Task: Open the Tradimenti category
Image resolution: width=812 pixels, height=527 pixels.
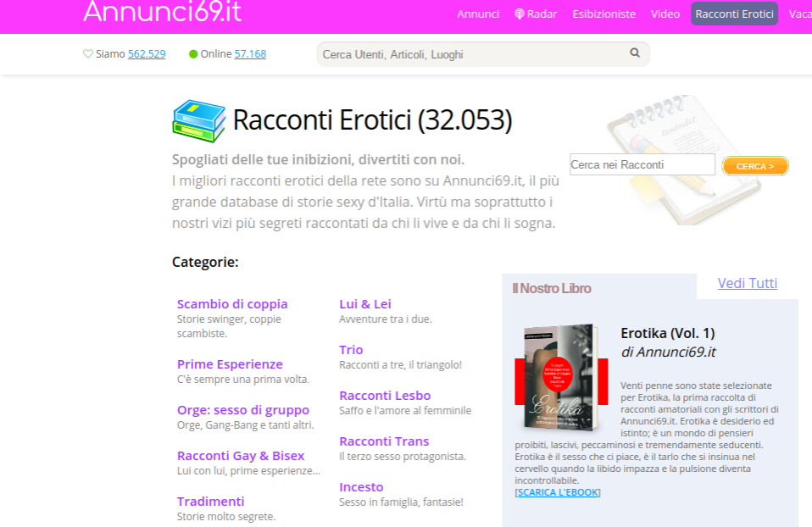Action: click(210, 501)
